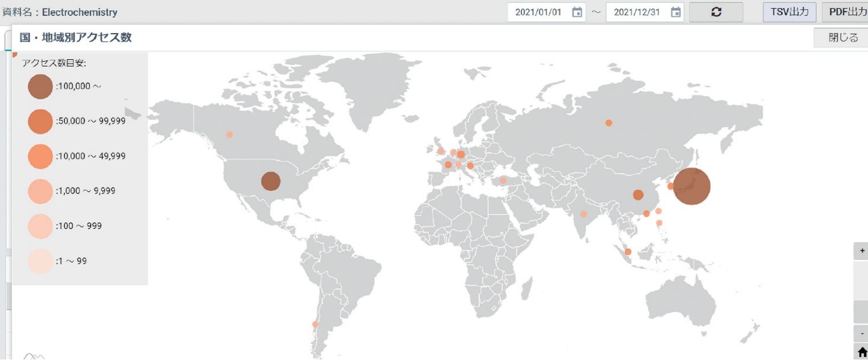Click the India access bubble
This screenshot has height=360, width=868.
click(583, 214)
